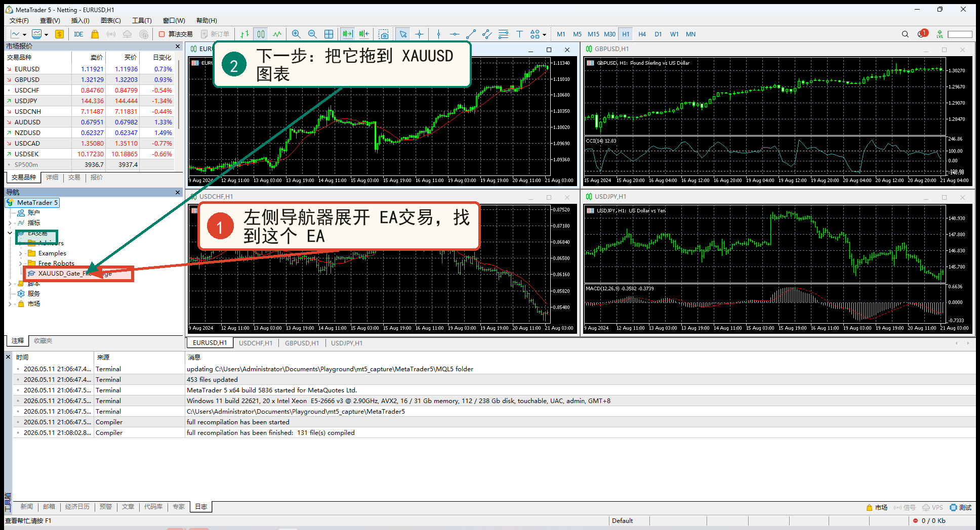Toggle chart auto-scroll to latest bar

(347, 34)
